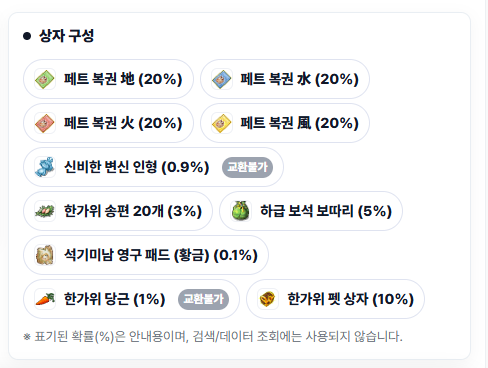Click the green 하급 보석 보따리 pouch icon
The width and height of the screenshot is (488, 368).
pos(241,211)
